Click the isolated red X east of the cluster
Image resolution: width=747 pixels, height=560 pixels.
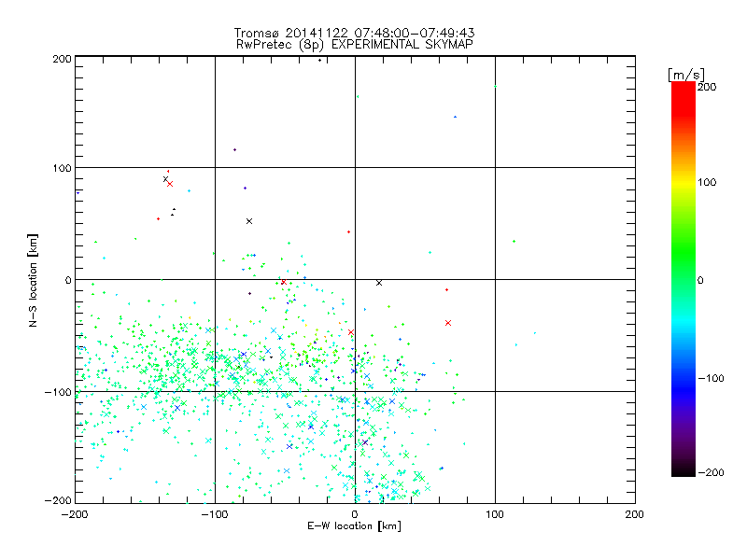pos(448,323)
